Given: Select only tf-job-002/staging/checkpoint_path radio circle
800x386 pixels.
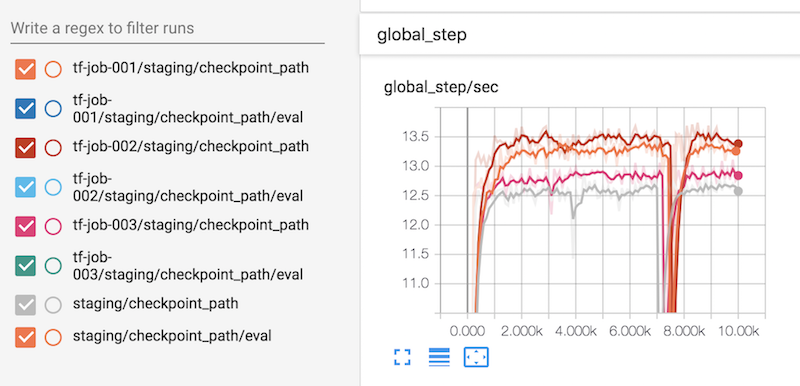Looking at the screenshot, I should coord(53,147).
